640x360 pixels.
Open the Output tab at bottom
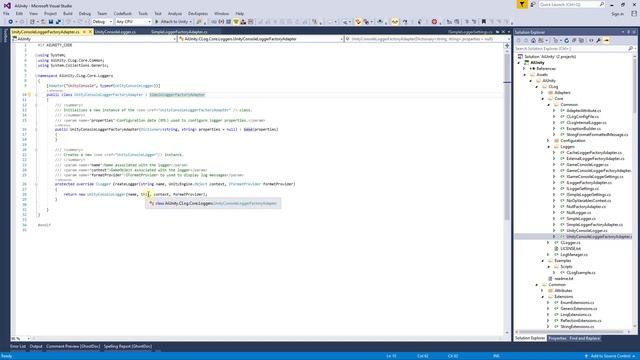pos(36,347)
